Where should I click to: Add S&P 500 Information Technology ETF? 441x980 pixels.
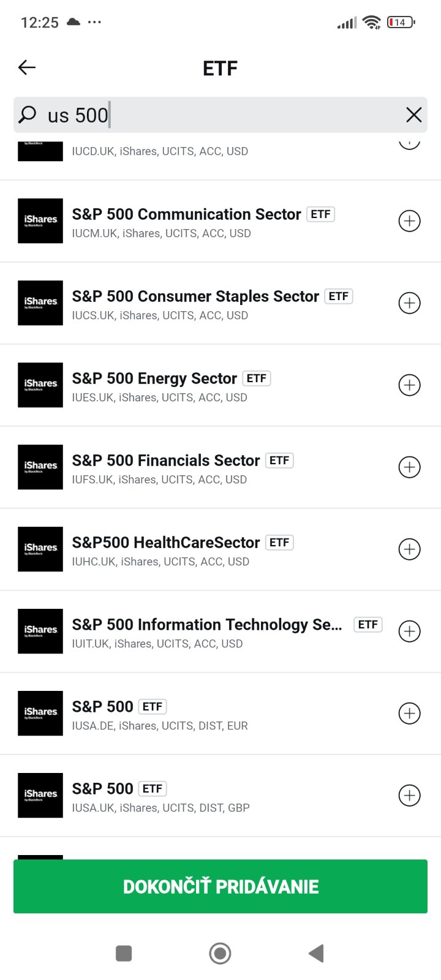click(x=409, y=631)
